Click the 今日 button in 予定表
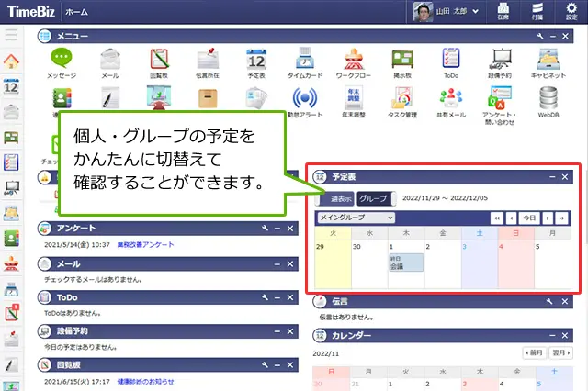Screen dimensions: 588x391 click(x=527, y=218)
